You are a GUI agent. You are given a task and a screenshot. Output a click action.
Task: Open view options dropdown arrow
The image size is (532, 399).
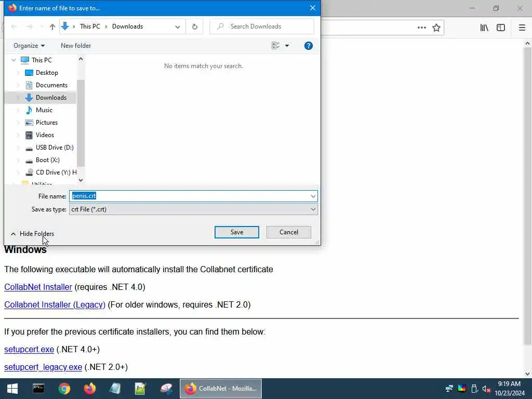[x=287, y=46]
